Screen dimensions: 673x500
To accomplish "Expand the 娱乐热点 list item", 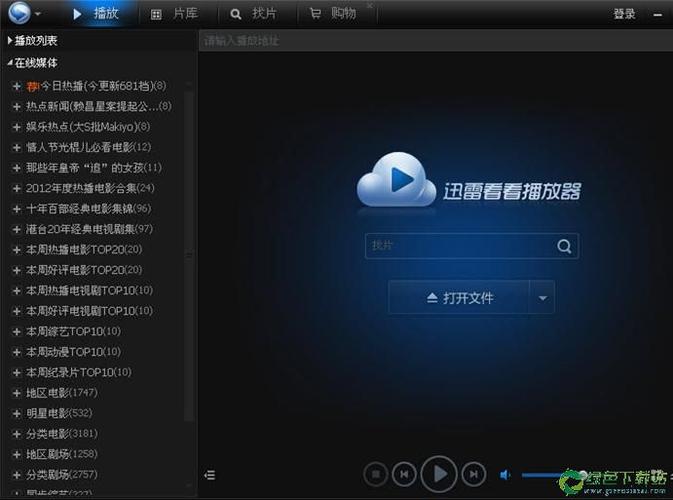I will click(17, 127).
